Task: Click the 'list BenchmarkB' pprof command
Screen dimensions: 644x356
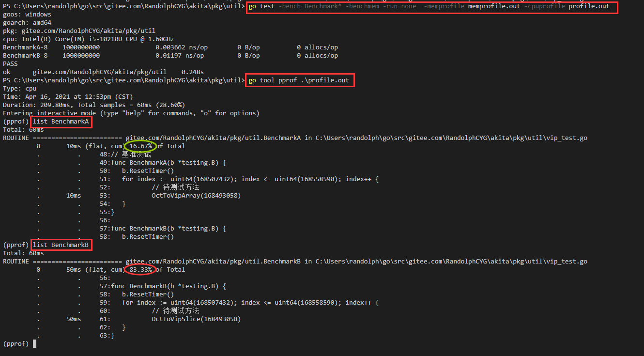Action: (x=61, y=245)
